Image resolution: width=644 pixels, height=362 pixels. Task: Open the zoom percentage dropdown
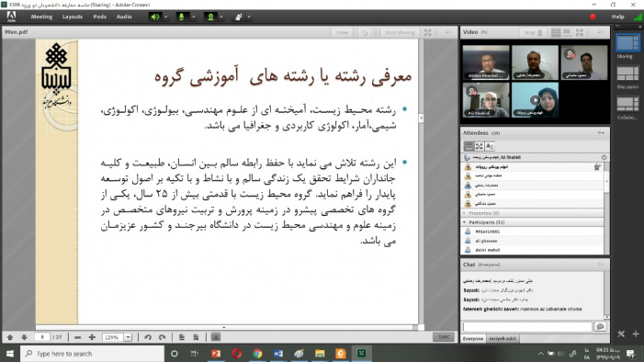(128, 337)
